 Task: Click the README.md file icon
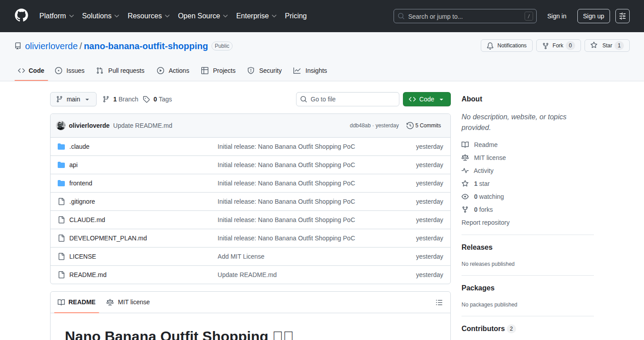61,275
